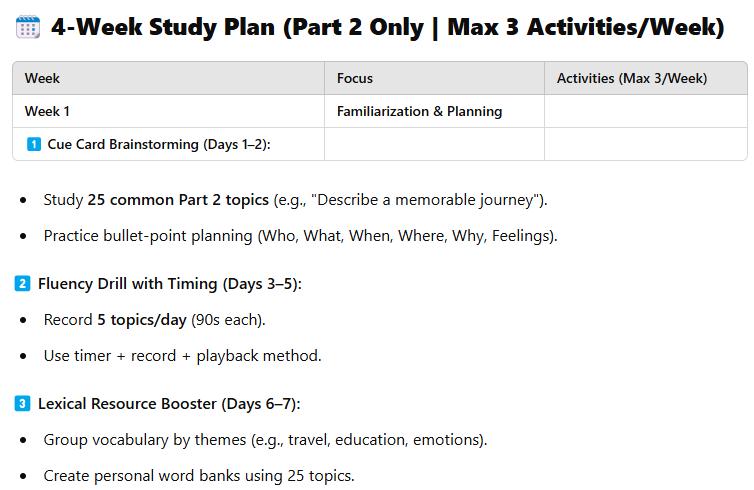Image resolution: width=754 pixels, height=490 pixels.
Task: Click the Group vocabulary by themes line
Action: (265, 440)
